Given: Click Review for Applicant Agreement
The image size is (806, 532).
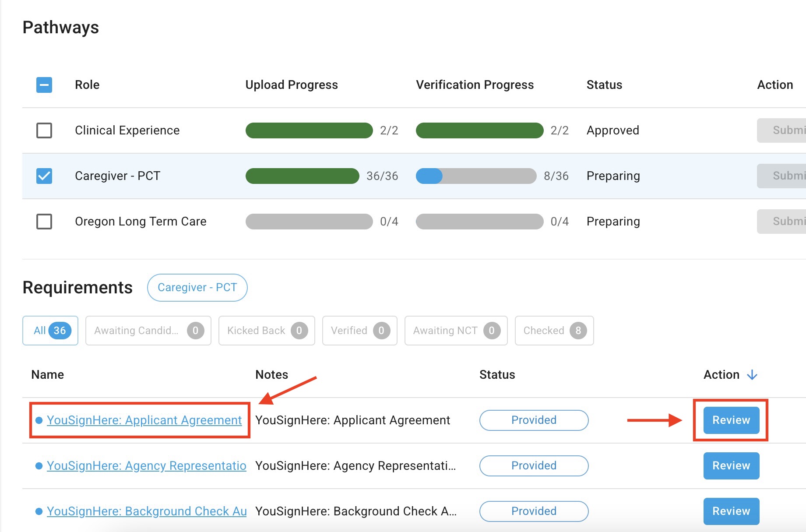Looking at the screenshot, I should [x=731, y=420].
